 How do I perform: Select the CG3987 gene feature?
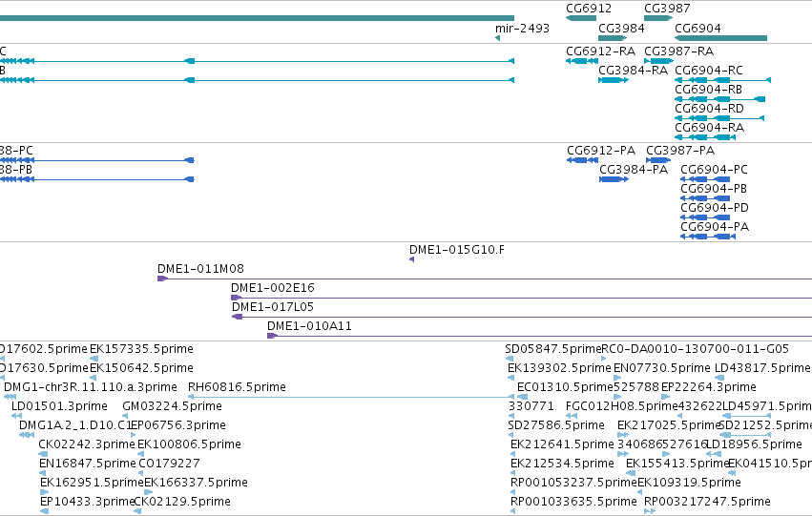[x=658, y=18]
